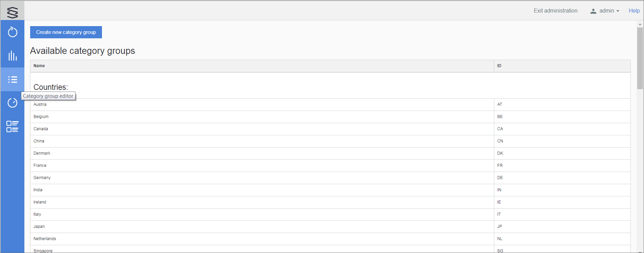
Task: Click the application logo icon
Action: pyautogui.click(x=13, y=13)
